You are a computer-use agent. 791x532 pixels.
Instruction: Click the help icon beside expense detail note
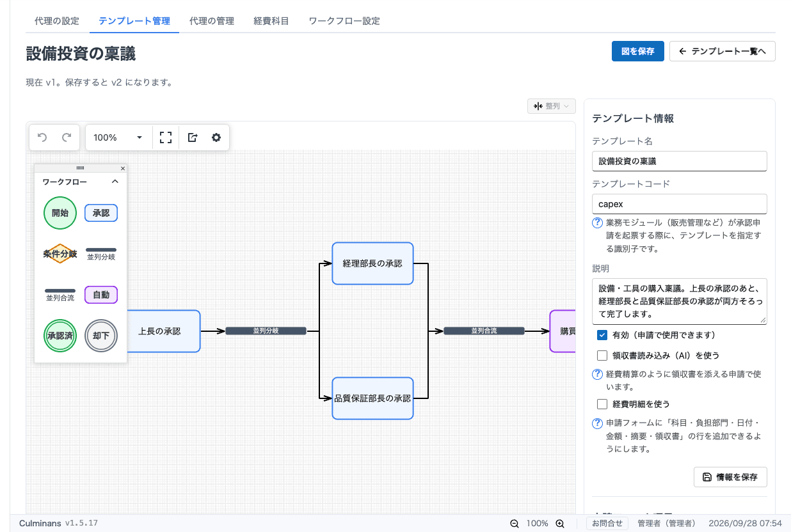coord(597,423)
